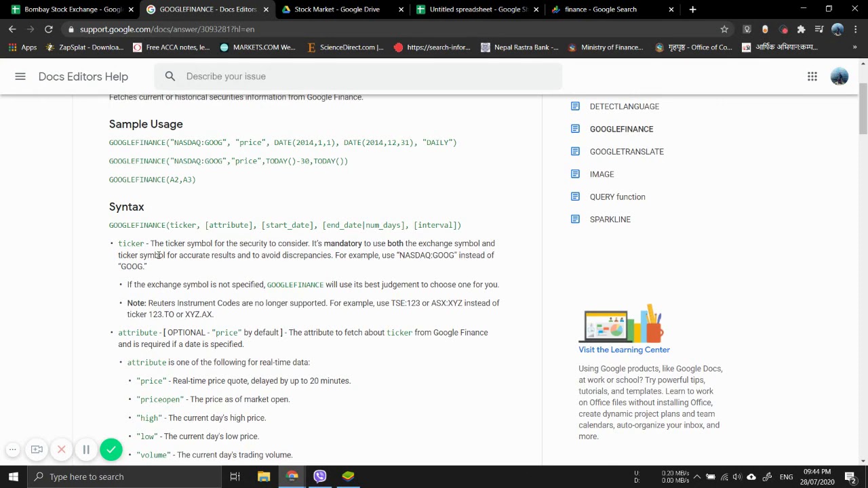Open the Windows Start menu
This screenshot has height=488, width=868.
coord(14,476)
